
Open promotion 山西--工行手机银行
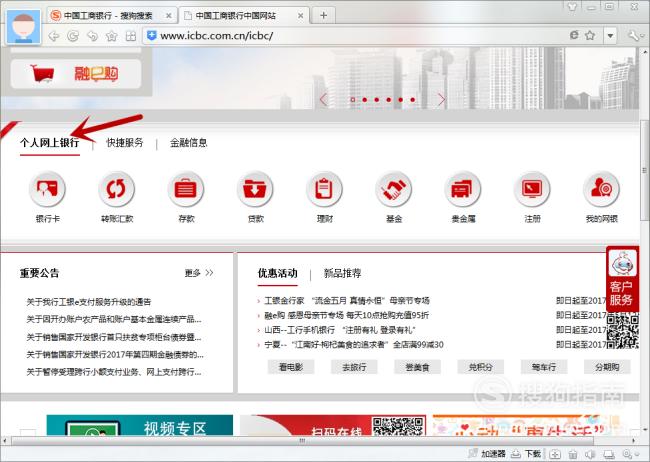coord(340,330)
